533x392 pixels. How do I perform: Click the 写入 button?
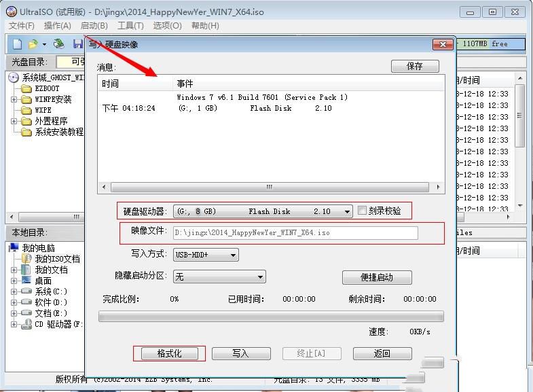tap(241, 353)
